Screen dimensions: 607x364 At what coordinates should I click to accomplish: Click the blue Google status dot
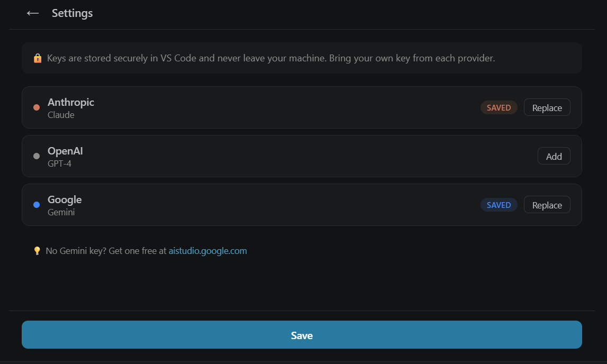37,205
